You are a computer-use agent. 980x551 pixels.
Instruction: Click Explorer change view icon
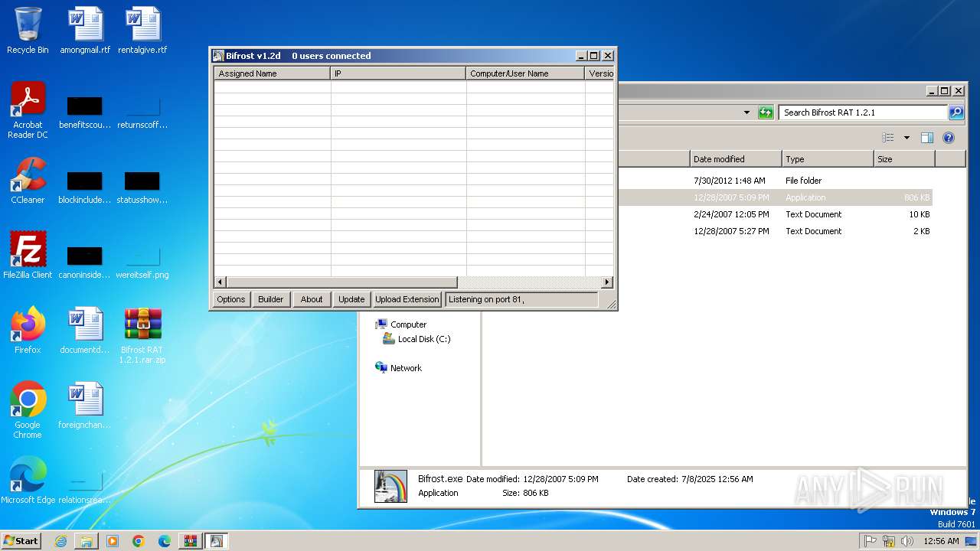pos(888,138)
